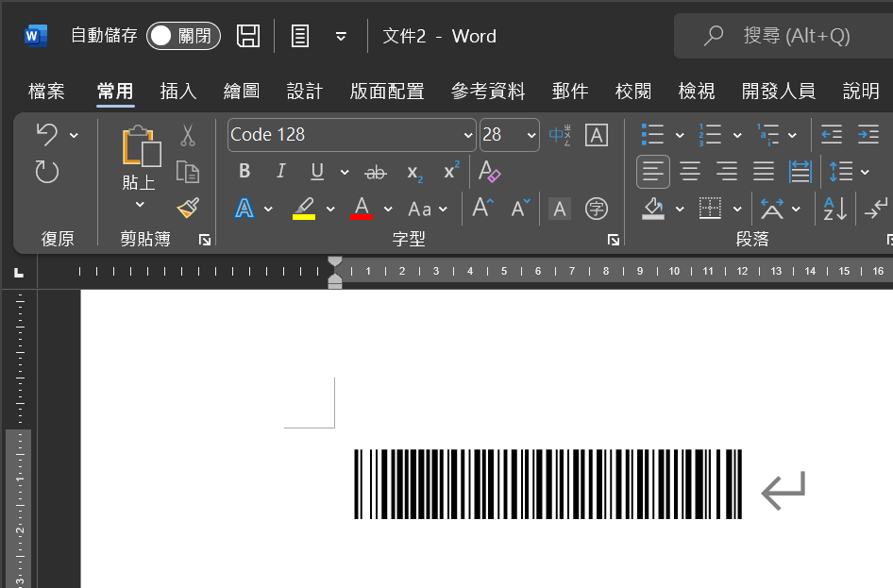Open the 檔案 tab
Viewport: 893px width, 588px height.
(46, 91)
